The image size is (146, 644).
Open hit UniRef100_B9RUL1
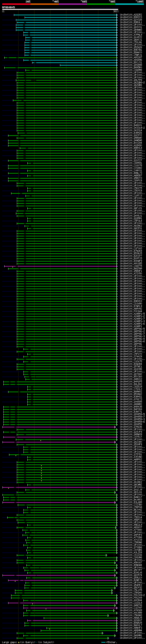[131, 22]
